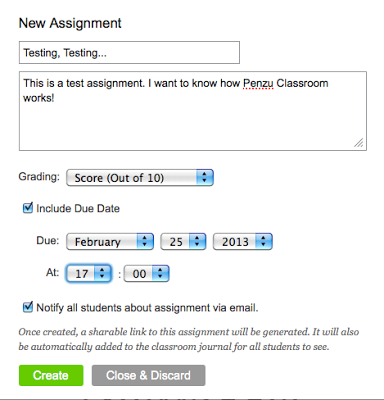Click the Close & Discard button
The width and height of the screenshot is (384, 400).
pos(148,375)
